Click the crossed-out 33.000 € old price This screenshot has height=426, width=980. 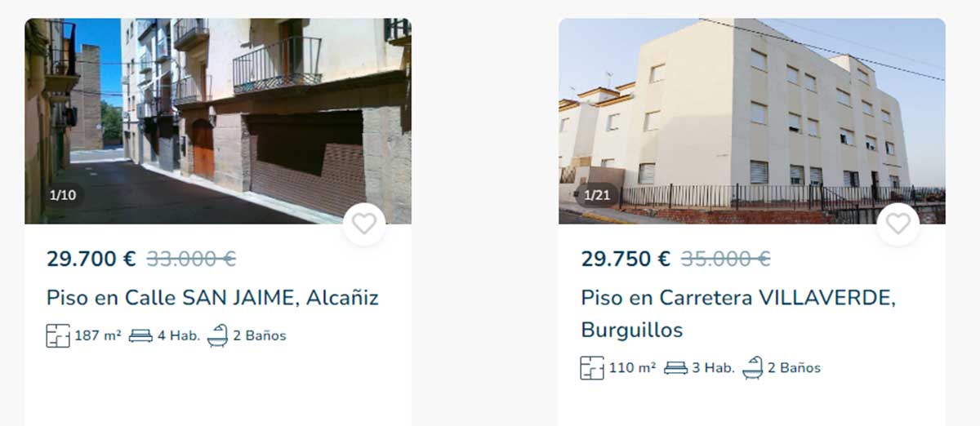tap(191, 260)
